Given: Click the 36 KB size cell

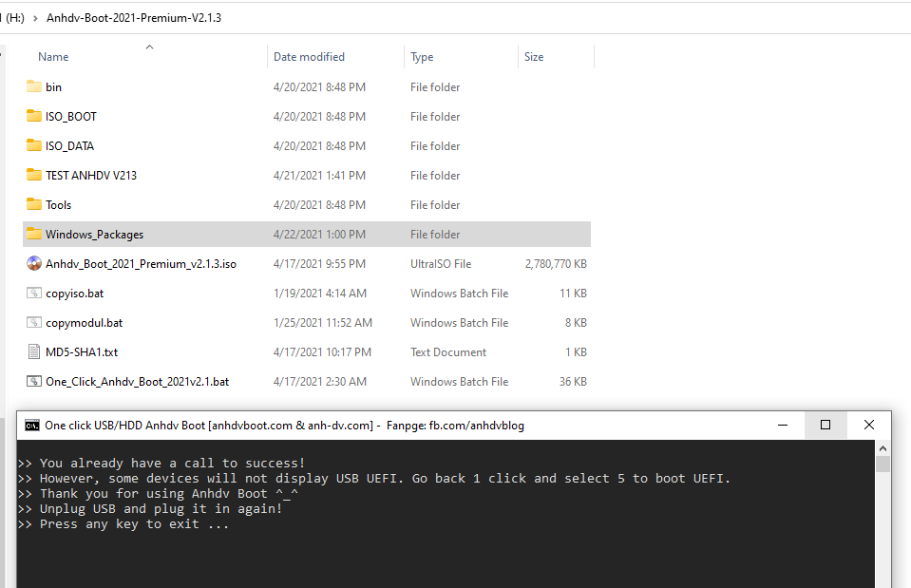Looking at the screenshot, I should [573, 382].
